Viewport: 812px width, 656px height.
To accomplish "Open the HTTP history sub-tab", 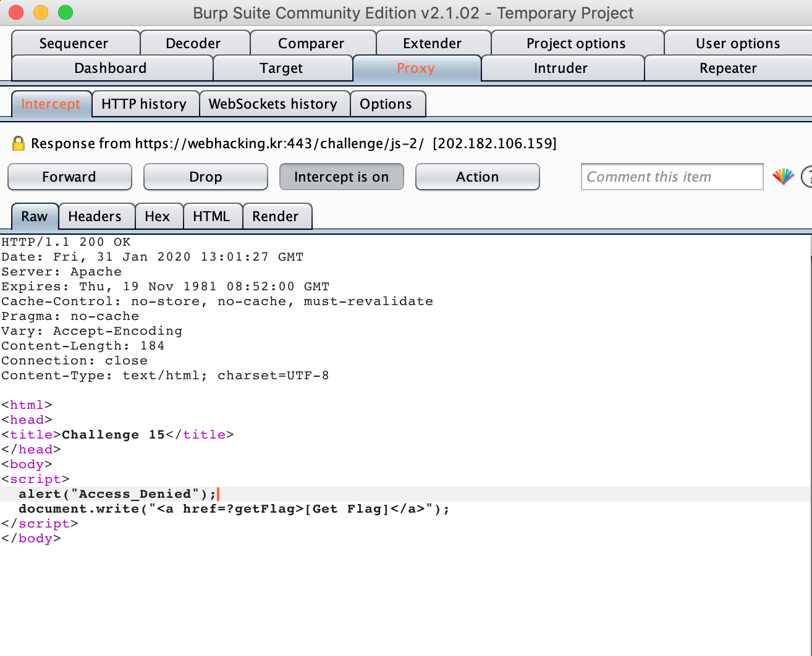I will [145, 104].
